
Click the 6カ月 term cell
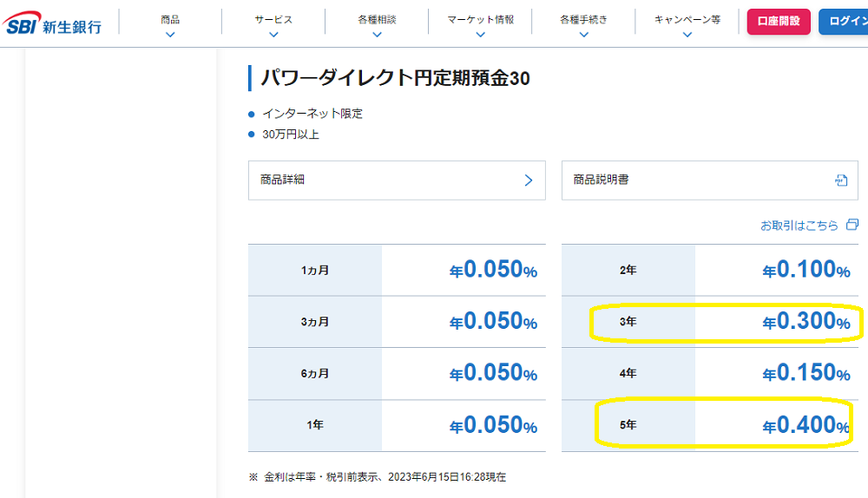click(315, 373)
